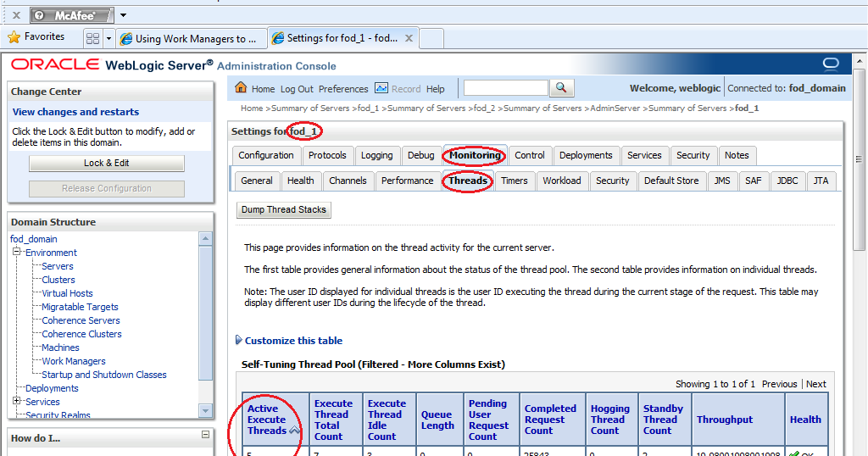Click the McAfee toolbar button
Screen dimensions: 868x456
(72, 15)
